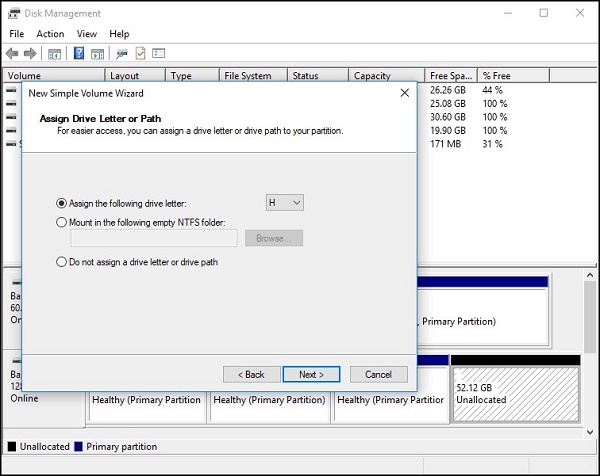Screen dimensions: 600x476
Task: Click the Type column header
Action: [192, 75]
